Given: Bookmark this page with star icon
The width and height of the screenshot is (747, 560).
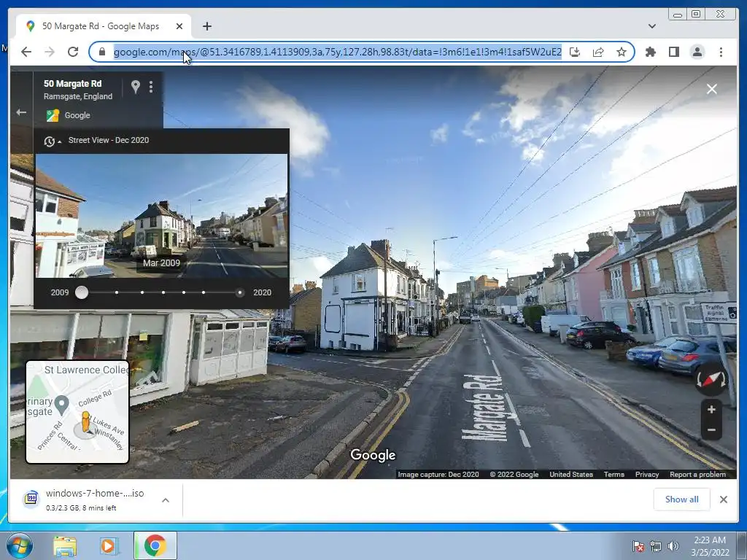Looking at the screenshot, I should click(622, 52).
